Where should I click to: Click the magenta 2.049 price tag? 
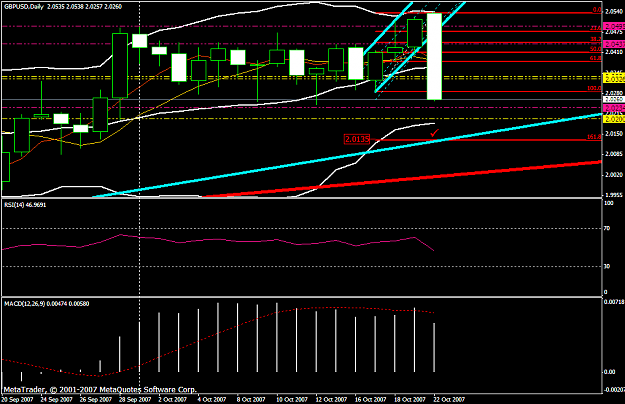(614, 26)
